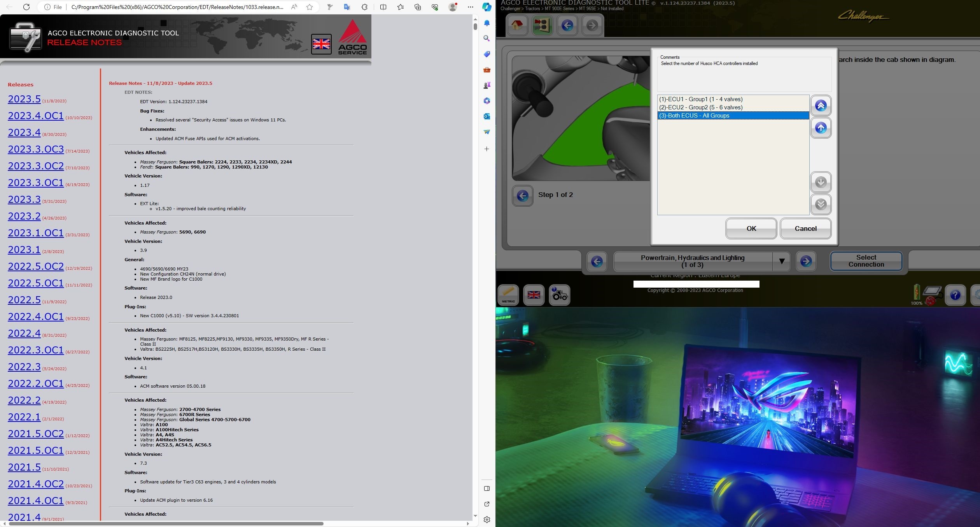Open release 2021.5 link
This screenshot has width=980, height=527.
(24, 467)
